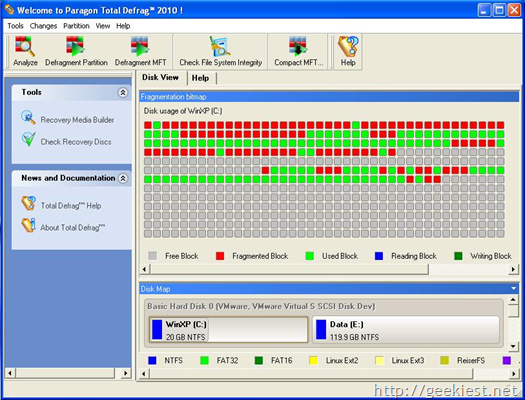Click Disk Map legend scroll right arrow

tap(513, 374)
